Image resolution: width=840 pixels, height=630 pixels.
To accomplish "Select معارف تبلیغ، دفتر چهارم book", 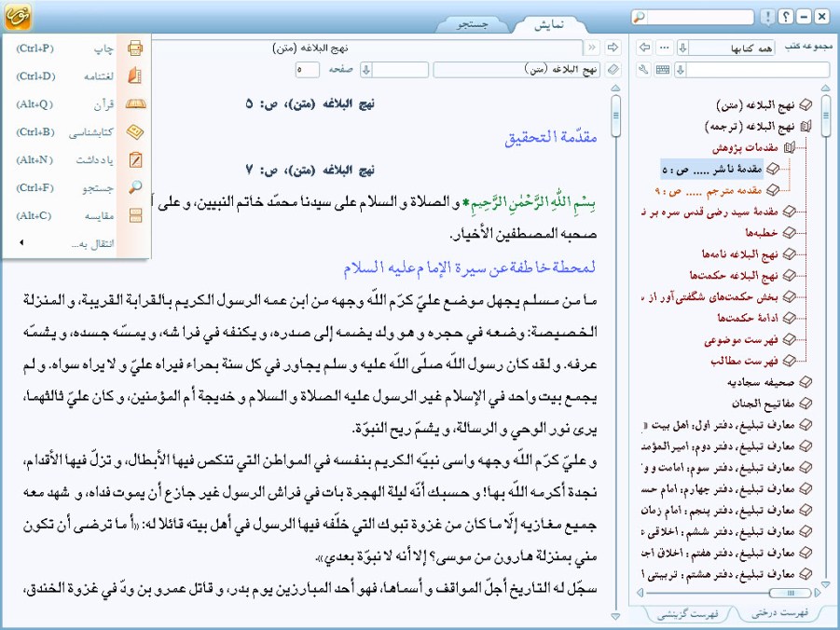I will coord(718,488).
